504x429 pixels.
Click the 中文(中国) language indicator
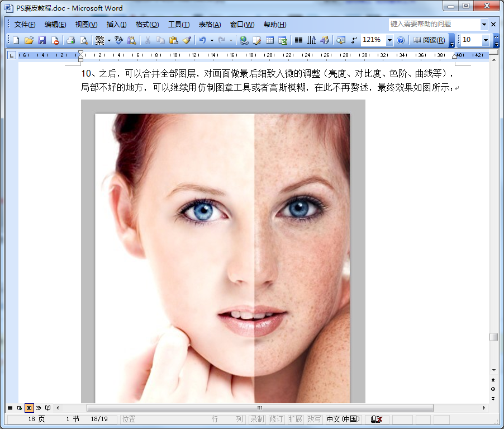coord(343,419)
